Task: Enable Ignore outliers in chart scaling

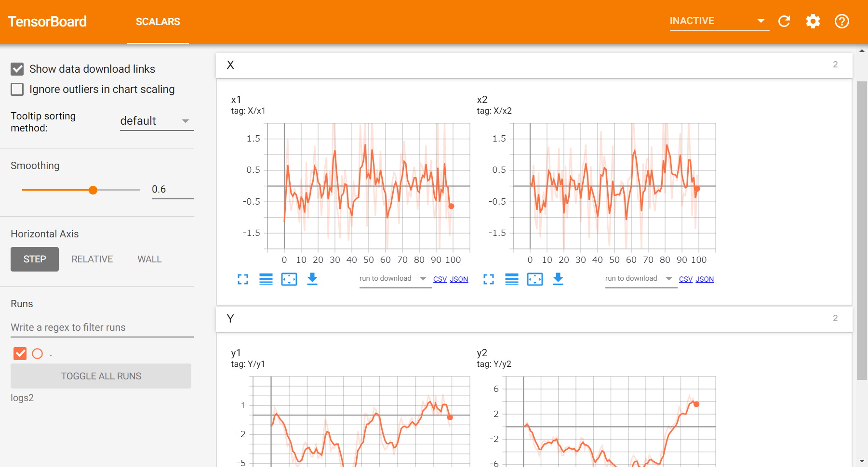Action: 17,89
